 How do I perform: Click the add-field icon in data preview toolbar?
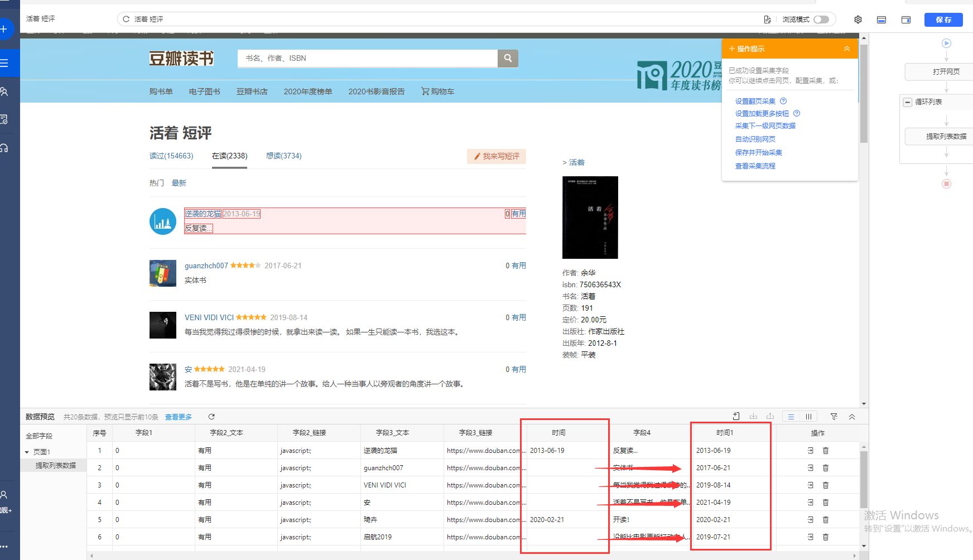coord(736,416)
